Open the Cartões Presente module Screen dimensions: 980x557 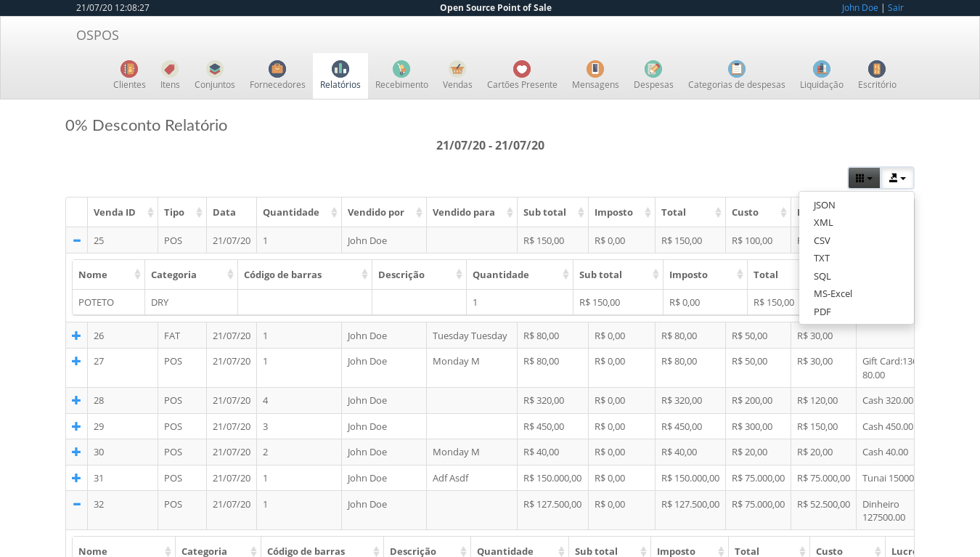tap(522, 75)
